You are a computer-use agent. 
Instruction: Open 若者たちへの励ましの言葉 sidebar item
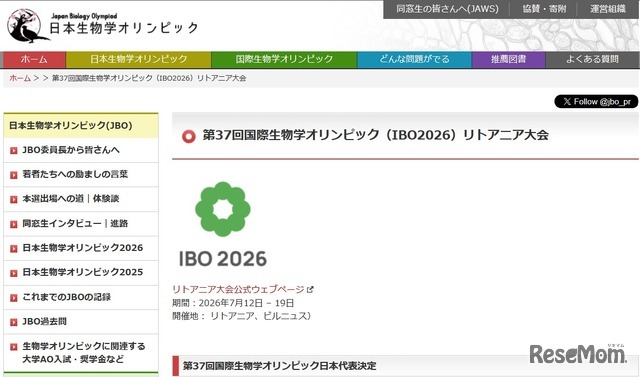tap(81, 175)
